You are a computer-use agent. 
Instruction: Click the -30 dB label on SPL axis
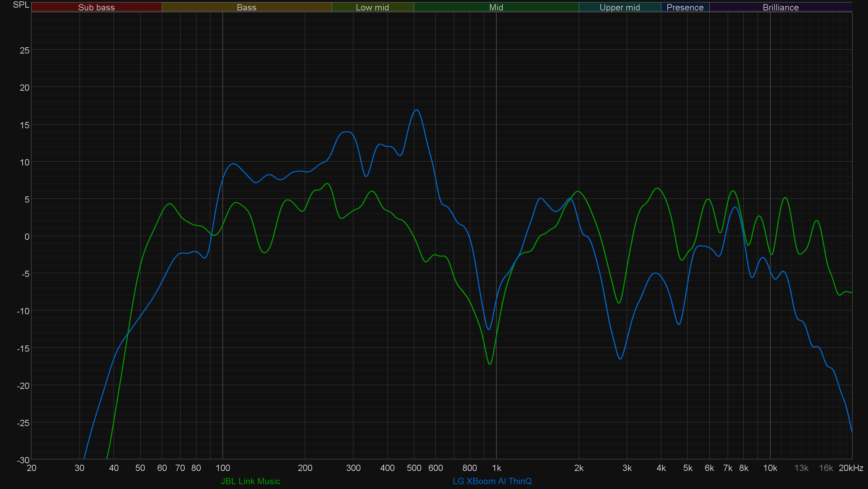coord(23,460)
